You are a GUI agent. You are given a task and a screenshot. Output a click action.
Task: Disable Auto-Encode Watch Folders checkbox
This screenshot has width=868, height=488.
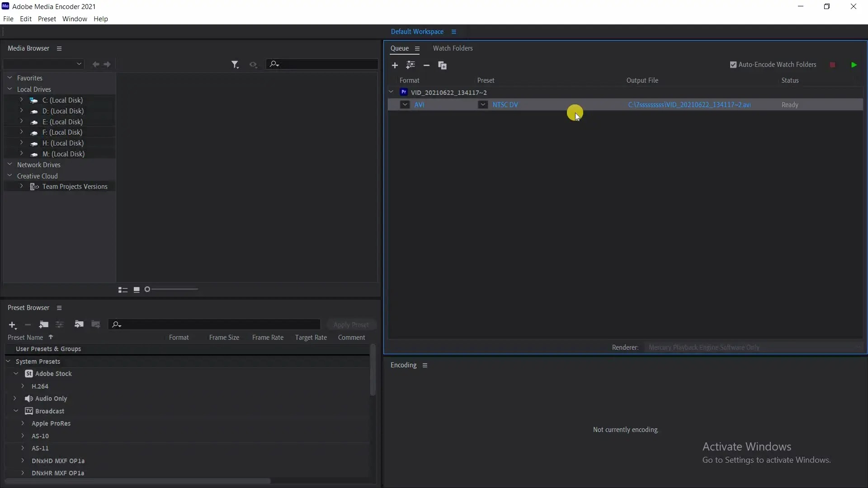click(x=733, y=65)
